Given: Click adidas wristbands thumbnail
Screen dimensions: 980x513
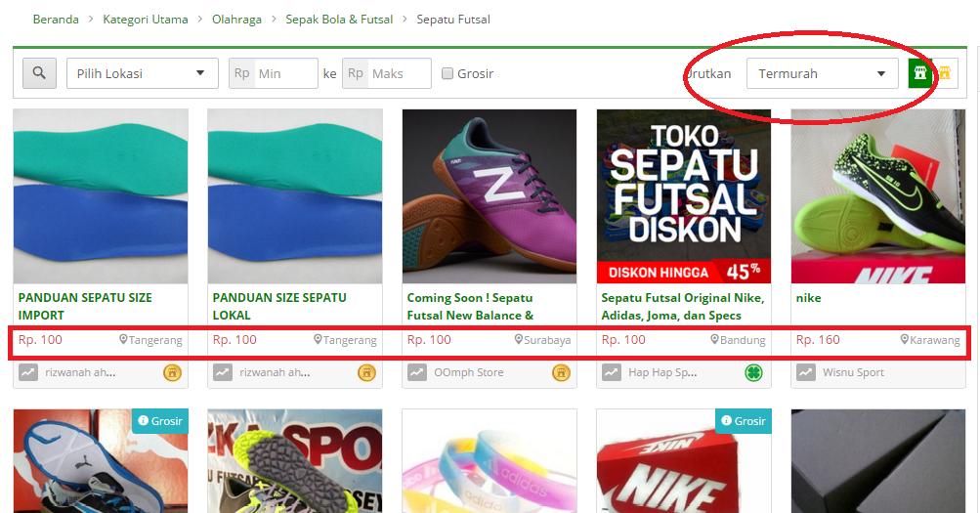Looking at the screenshot, I should [490, 461].
